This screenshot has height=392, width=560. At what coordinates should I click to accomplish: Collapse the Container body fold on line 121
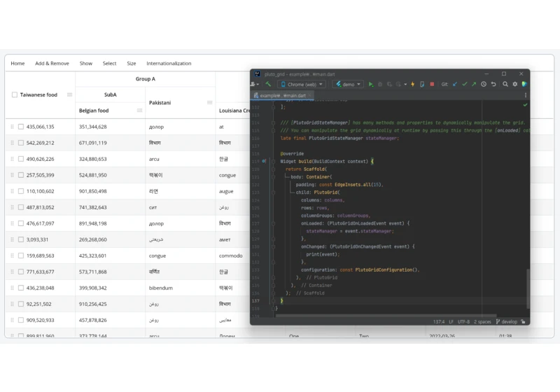coord(273,177)
